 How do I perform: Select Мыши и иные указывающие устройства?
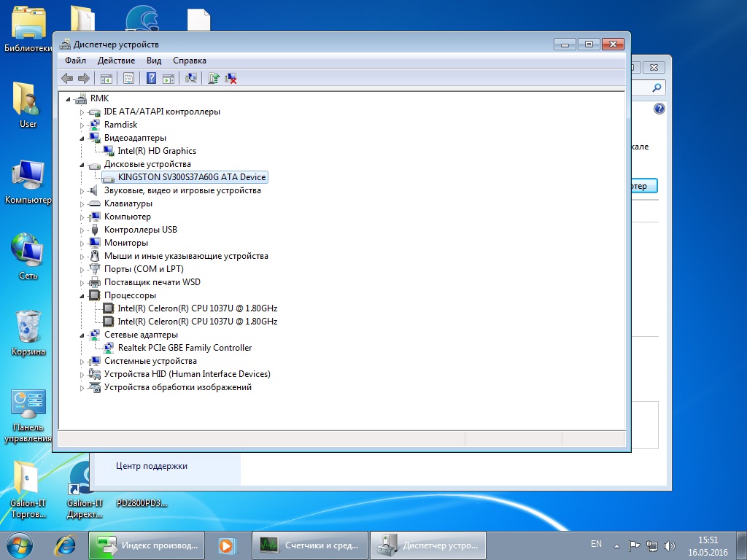pos(186,256)
